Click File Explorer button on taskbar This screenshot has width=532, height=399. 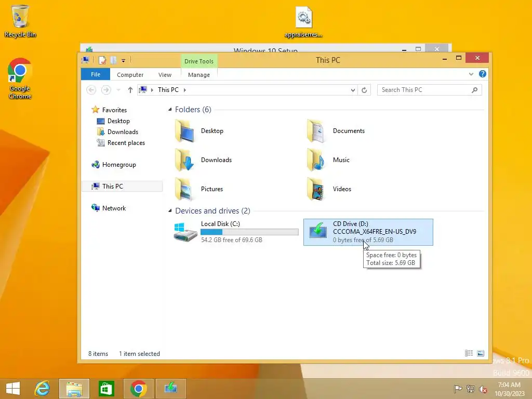[74, 389]
